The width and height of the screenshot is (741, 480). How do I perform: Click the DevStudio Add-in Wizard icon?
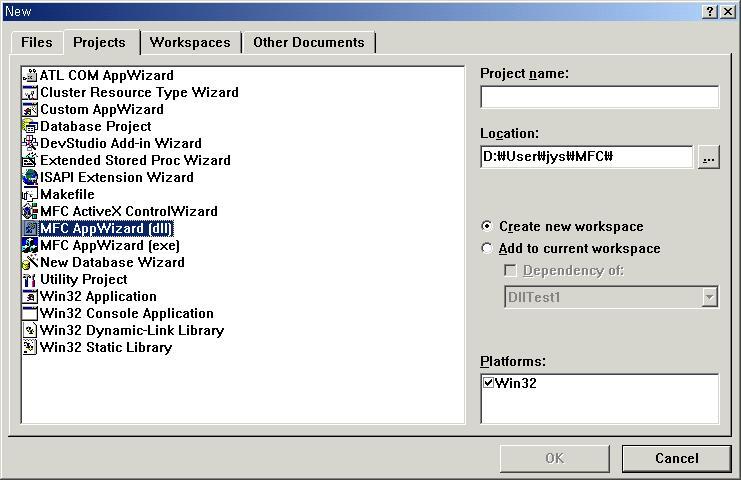30,143
